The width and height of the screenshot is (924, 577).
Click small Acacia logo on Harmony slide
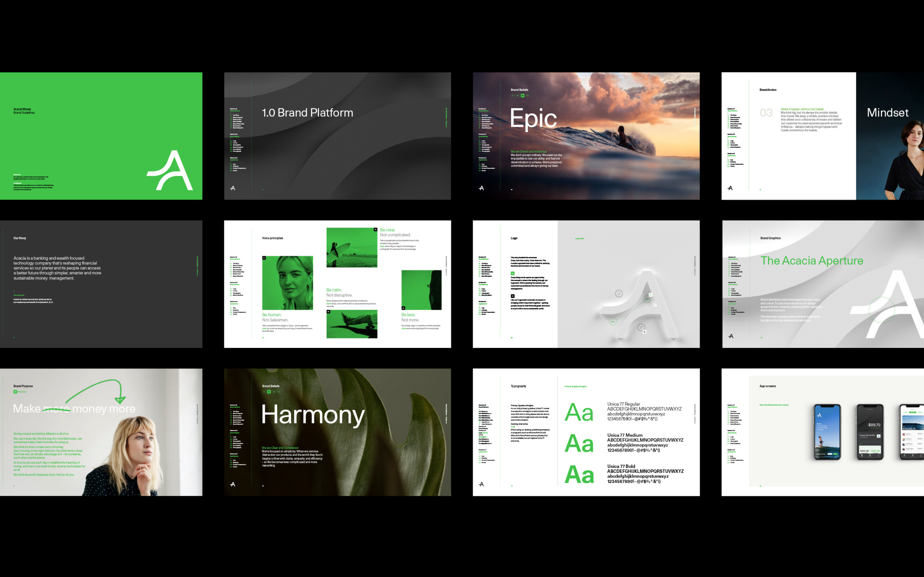[232, 484]
